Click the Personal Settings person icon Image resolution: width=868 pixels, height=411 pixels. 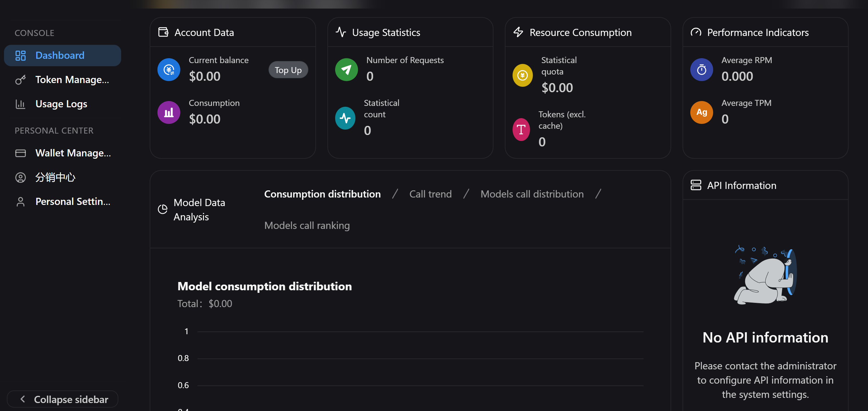point(21,202)
